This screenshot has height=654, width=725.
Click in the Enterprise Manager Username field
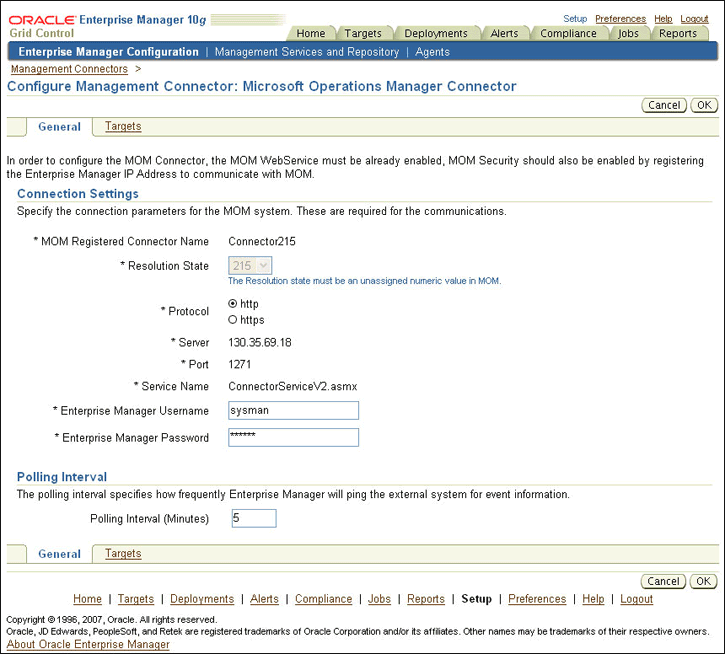(x=293, y=410)
